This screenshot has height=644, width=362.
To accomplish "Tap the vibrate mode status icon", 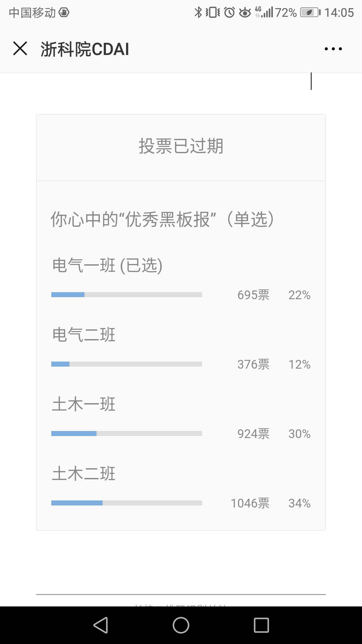I will (213, 12).
